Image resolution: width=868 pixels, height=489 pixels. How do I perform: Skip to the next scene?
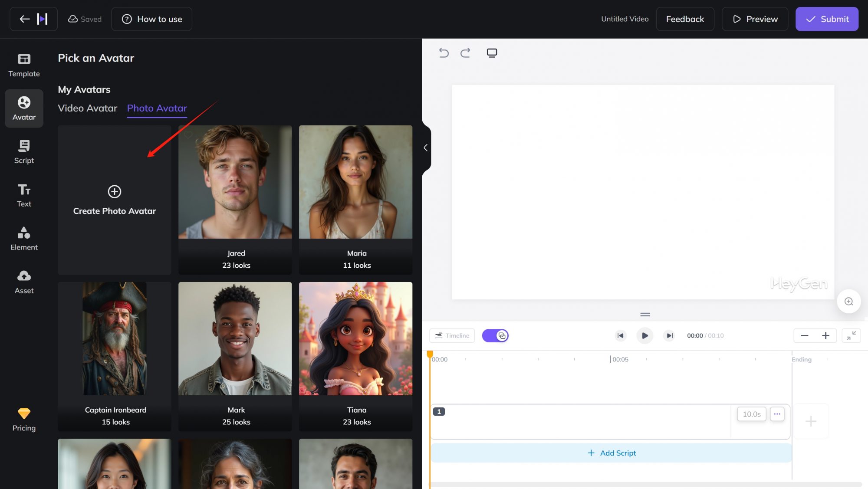pyautogui.click(x=669, y=336)
